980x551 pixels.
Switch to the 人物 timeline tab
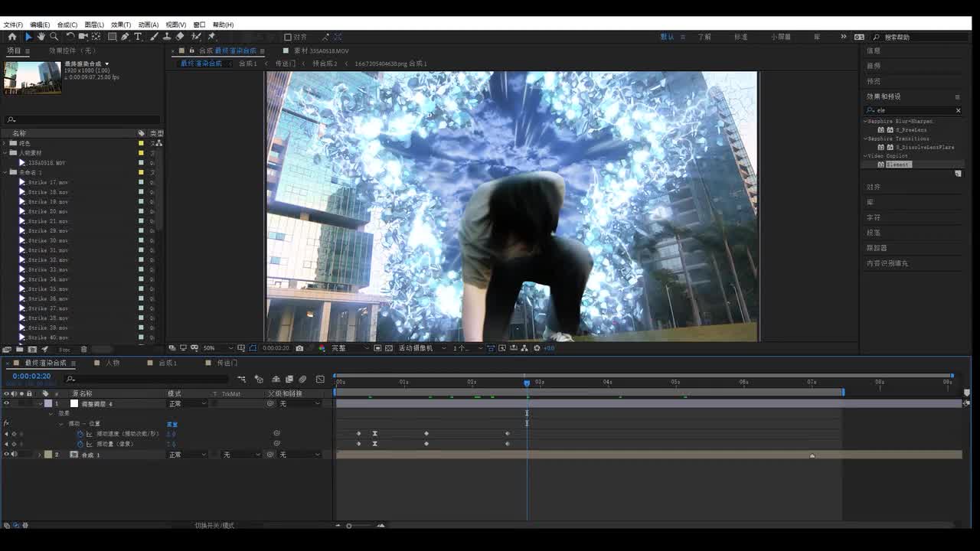click(x=113, y=363)
